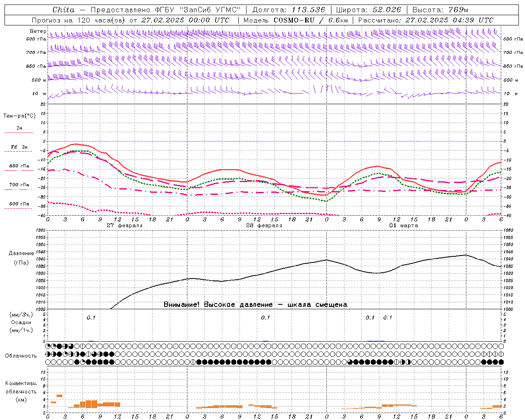Click the 28 февраля date label

coord(264,226)
